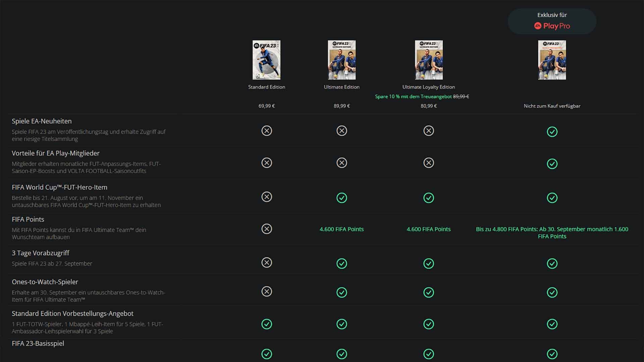Click the FIFA 23-Basisspiel heading
The height and width of the screenshot is (362, 644).
coord(38,344)
